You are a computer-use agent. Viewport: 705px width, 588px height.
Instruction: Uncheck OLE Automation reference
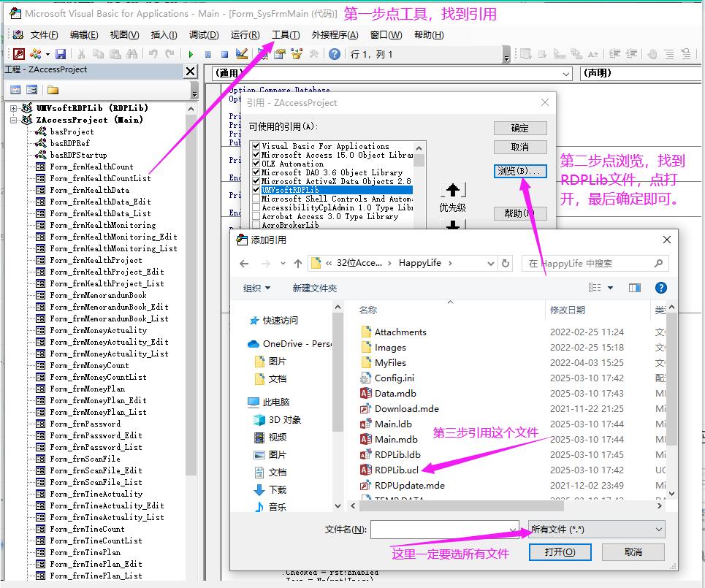click(x=256, y=164)
